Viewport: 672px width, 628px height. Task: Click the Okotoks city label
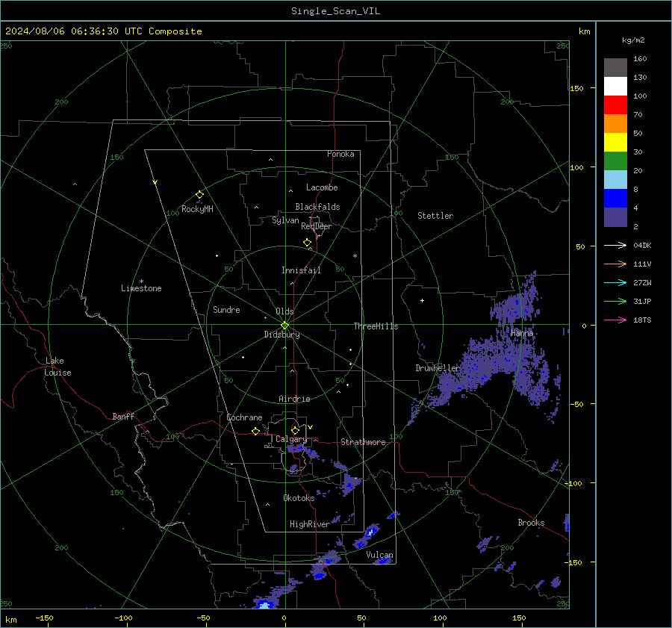(x=299, y=497)
